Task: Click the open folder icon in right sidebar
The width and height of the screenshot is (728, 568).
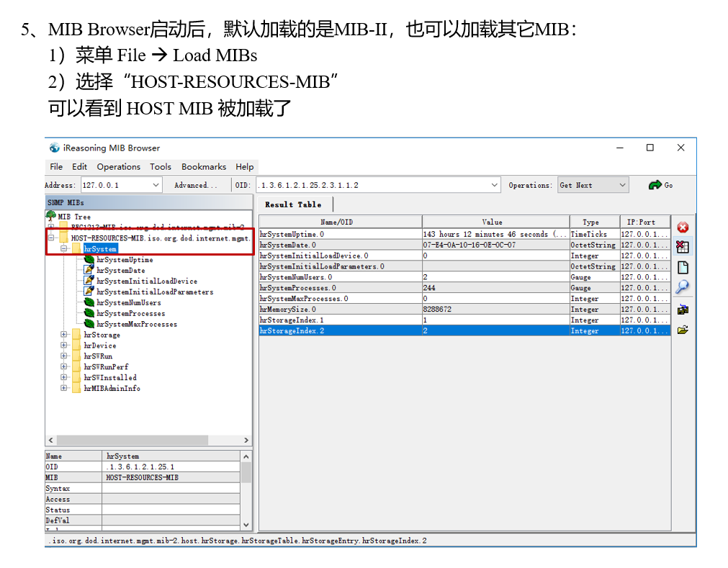Action: point(682,330)
